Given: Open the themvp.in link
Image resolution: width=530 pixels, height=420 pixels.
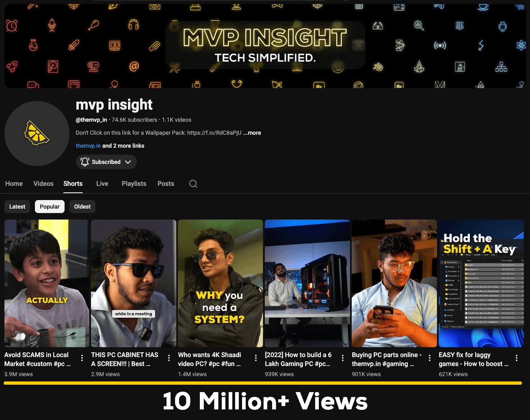Looking at the screenshot, I should coord(88,146).
